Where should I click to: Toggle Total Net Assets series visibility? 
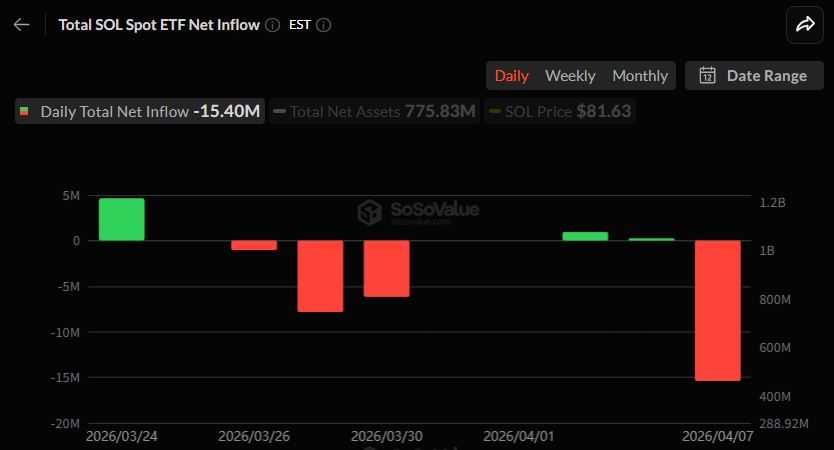pyautogui.click(x=374, y=111)
